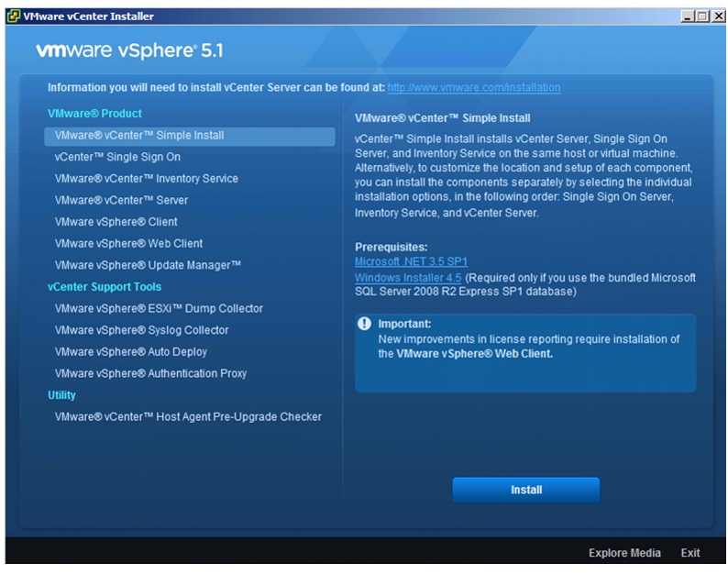Click the Important exclamation icon

365,324
